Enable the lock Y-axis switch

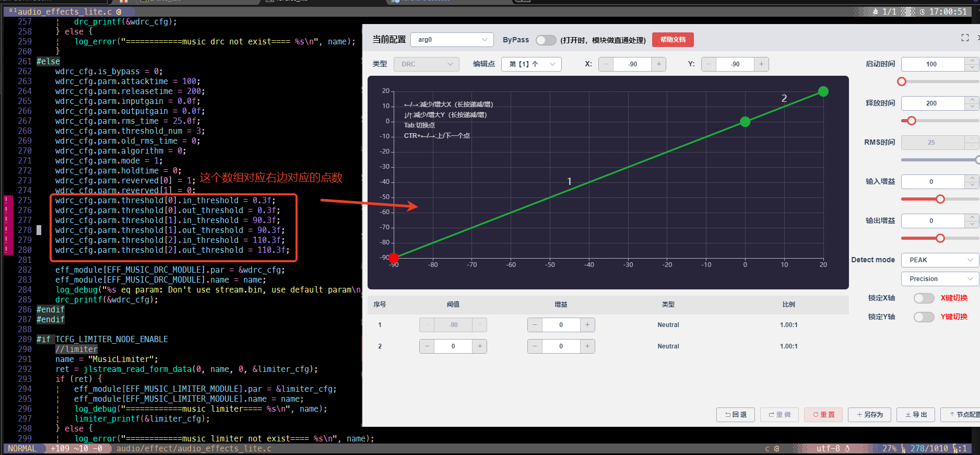pyautogui.click(x=924, y=317)
